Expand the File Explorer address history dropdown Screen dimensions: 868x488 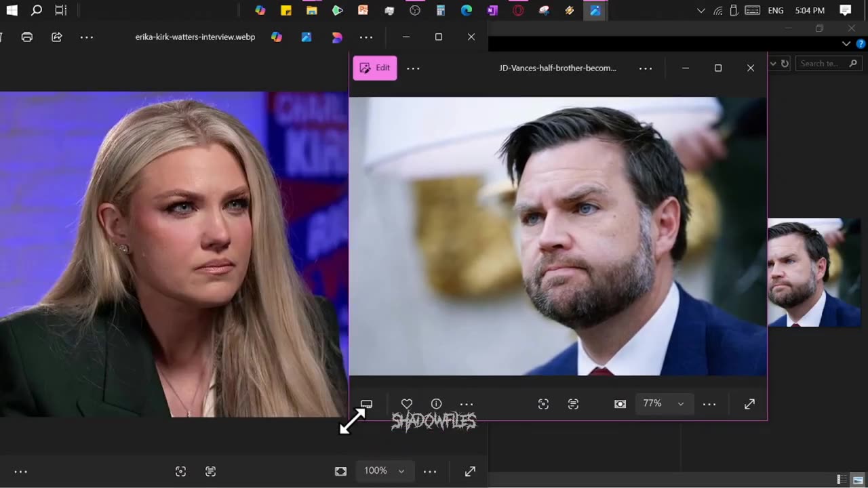click(x=773, y=64)
